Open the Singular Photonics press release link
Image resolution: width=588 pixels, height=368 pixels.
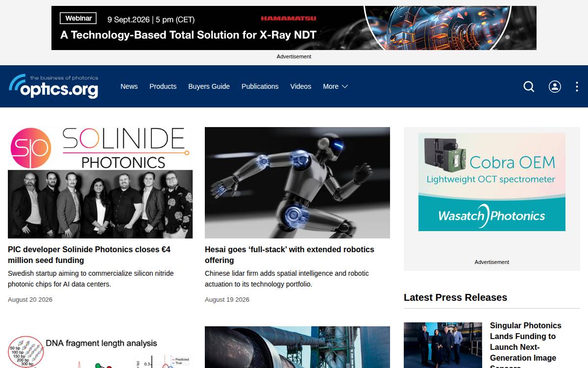526,346
